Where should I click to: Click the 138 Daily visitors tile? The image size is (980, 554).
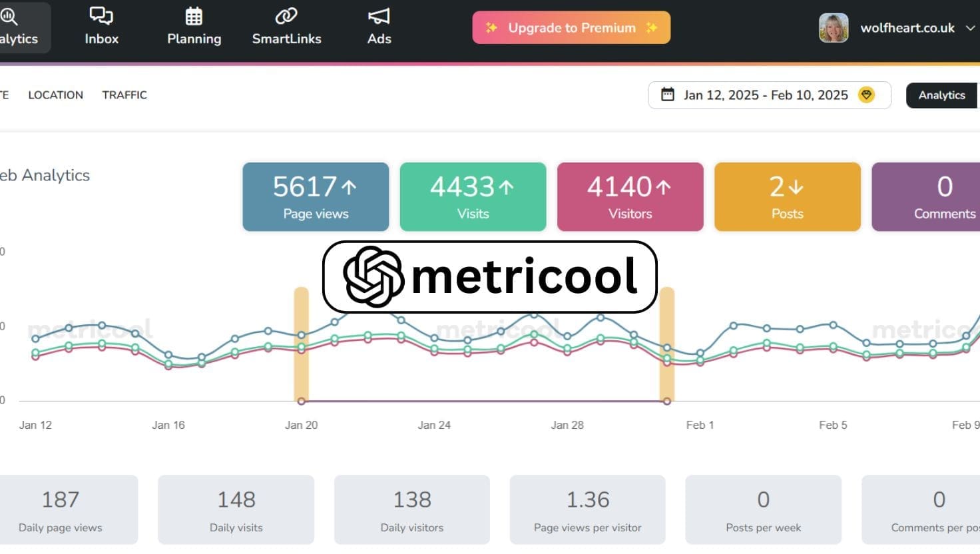[412, 509]
